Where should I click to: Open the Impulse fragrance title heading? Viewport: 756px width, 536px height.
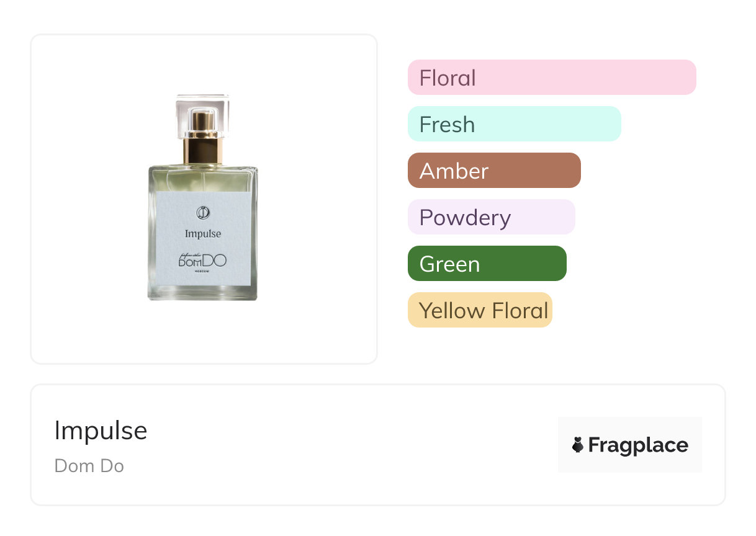[x=101, y=431]
